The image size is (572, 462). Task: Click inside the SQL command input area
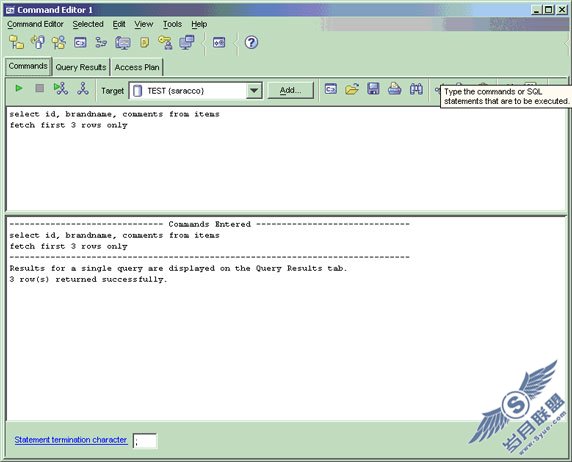(x=286, y=159)
